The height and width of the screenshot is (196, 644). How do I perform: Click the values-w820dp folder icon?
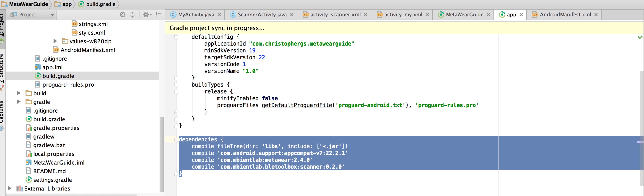point(65,41)
